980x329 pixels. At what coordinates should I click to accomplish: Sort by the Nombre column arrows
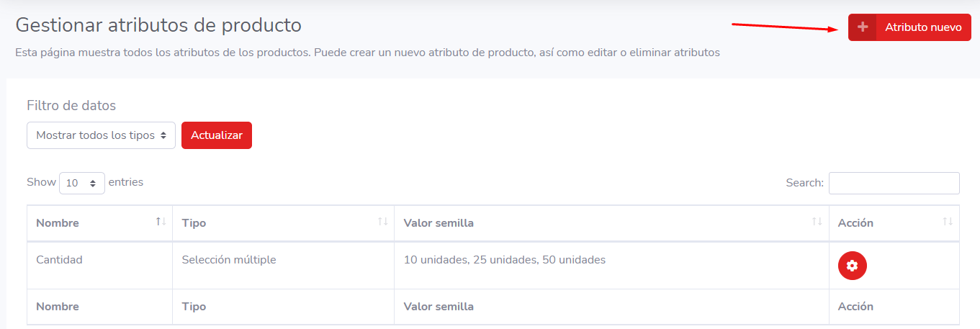[161, 222]
